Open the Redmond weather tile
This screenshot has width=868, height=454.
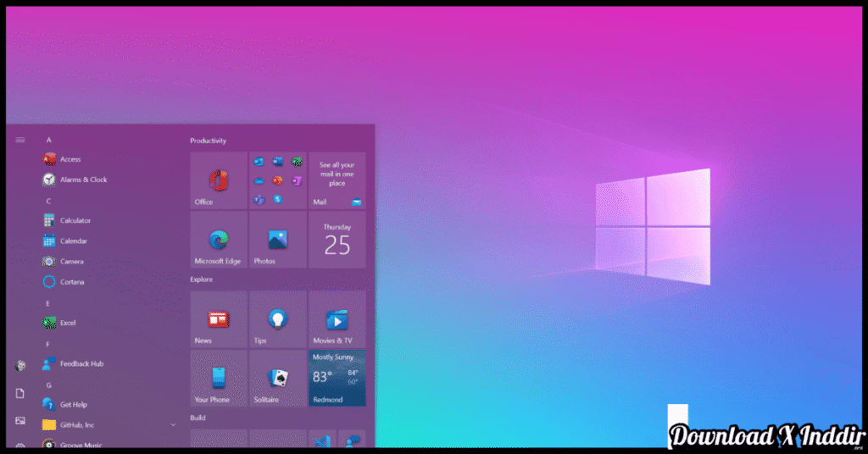coord(337,379)
